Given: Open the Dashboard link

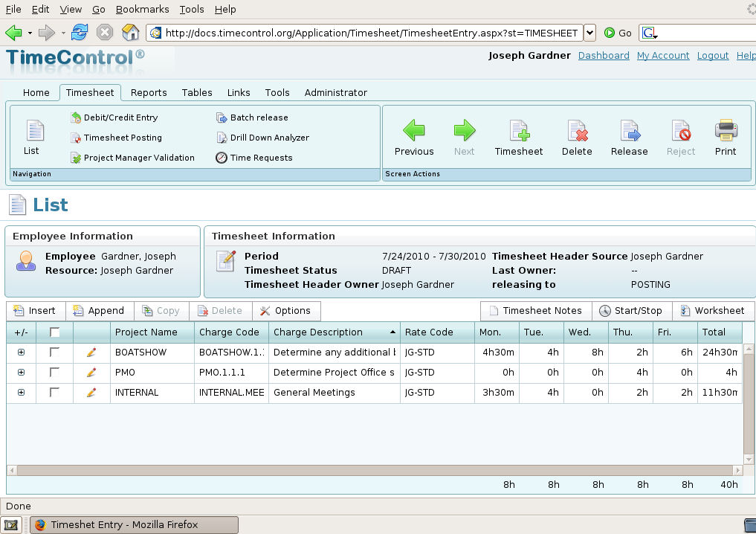Looking at the screenshot, I should coord(604,56).
